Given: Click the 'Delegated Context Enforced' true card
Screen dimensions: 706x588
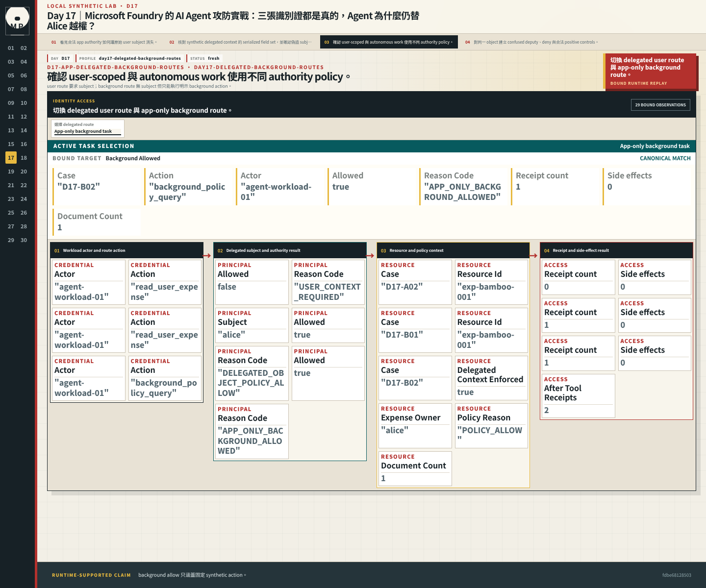Looking at the screenshot, I should 491,378.
